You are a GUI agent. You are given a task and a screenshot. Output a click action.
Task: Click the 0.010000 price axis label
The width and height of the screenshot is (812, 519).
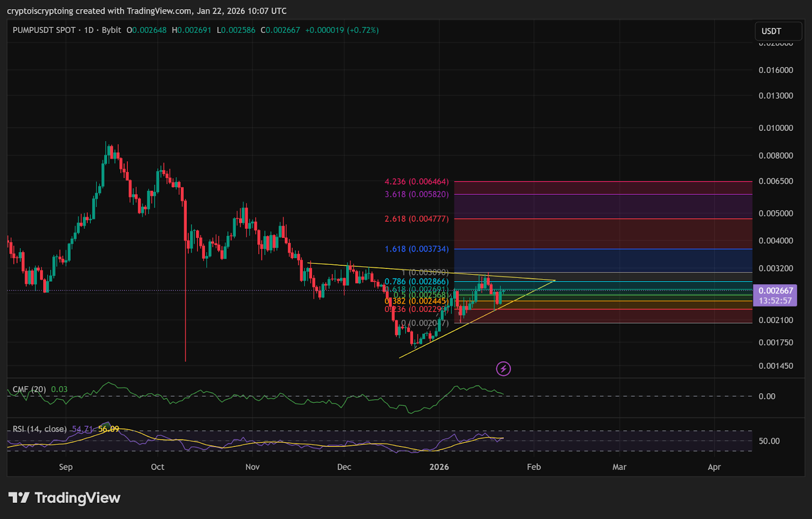775,128
